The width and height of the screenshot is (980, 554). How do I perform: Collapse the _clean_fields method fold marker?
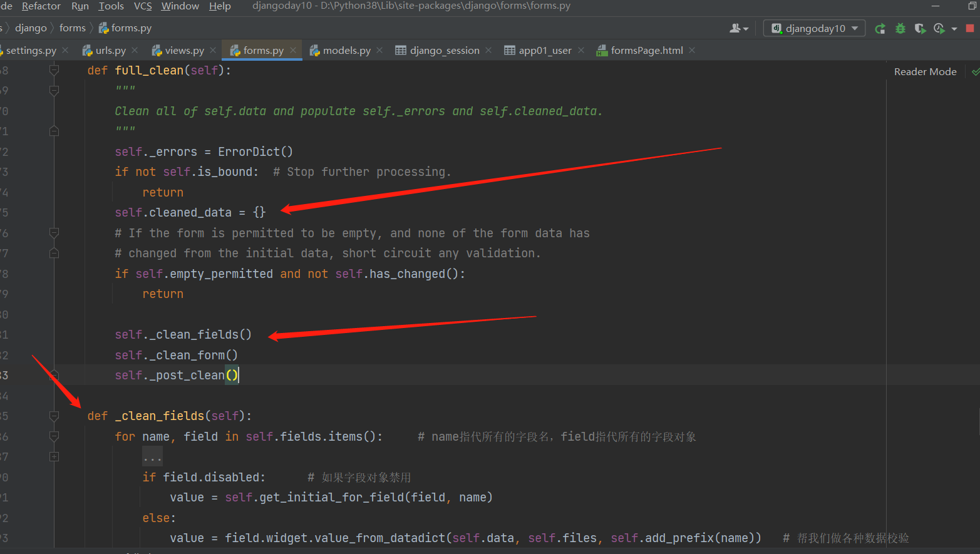54,416
